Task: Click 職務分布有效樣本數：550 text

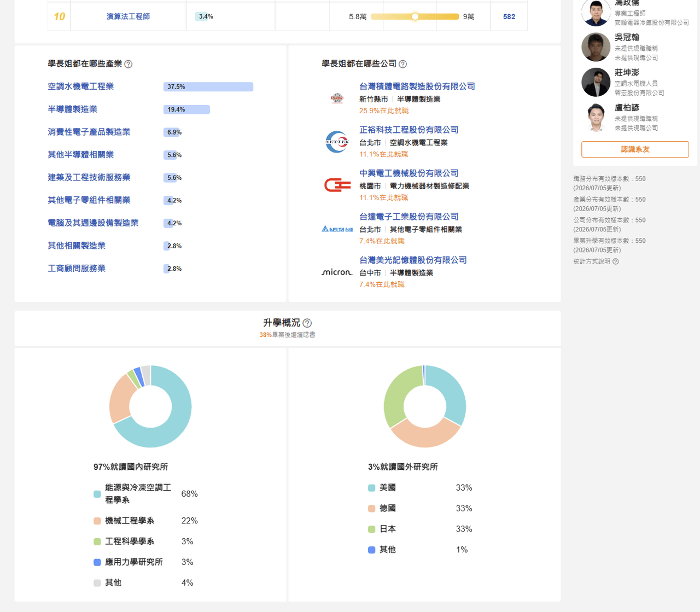Action: point(609,179)
